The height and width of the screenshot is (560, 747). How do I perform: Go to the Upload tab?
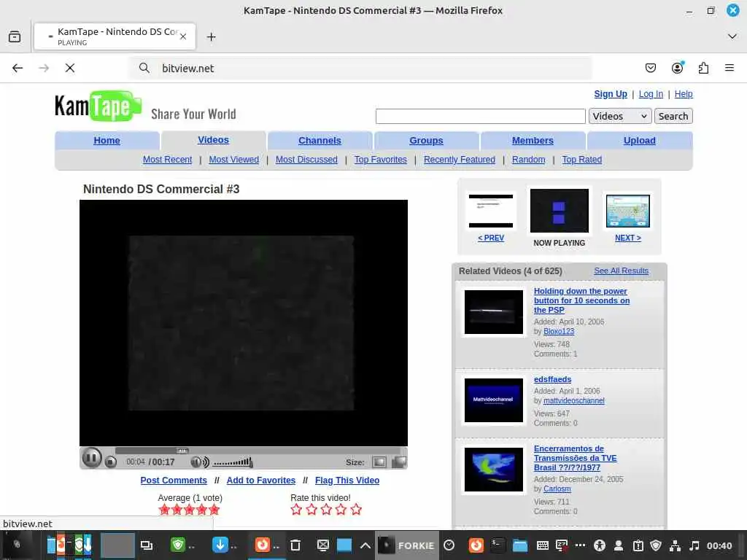[x=639, y=141]
